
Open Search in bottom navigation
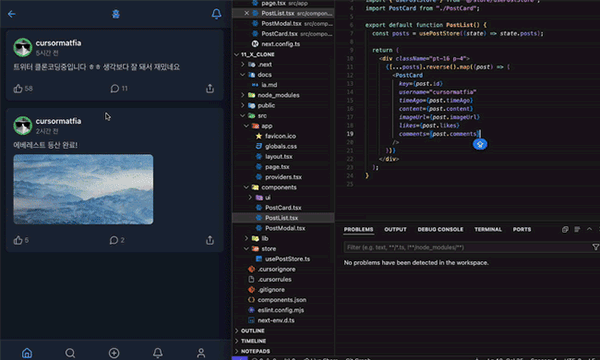click(x=70, y=353)
